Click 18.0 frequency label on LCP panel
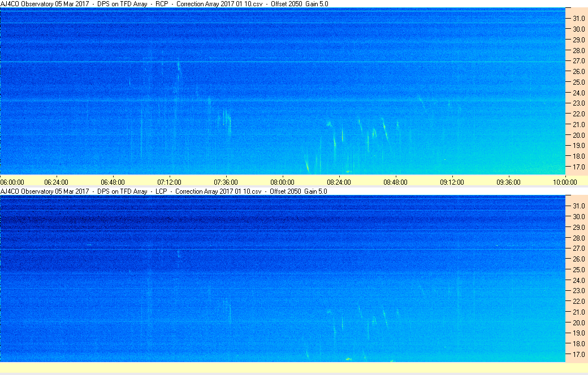This screenshot has width=588, height=375. pyautogui.click(x=578, y=343)
